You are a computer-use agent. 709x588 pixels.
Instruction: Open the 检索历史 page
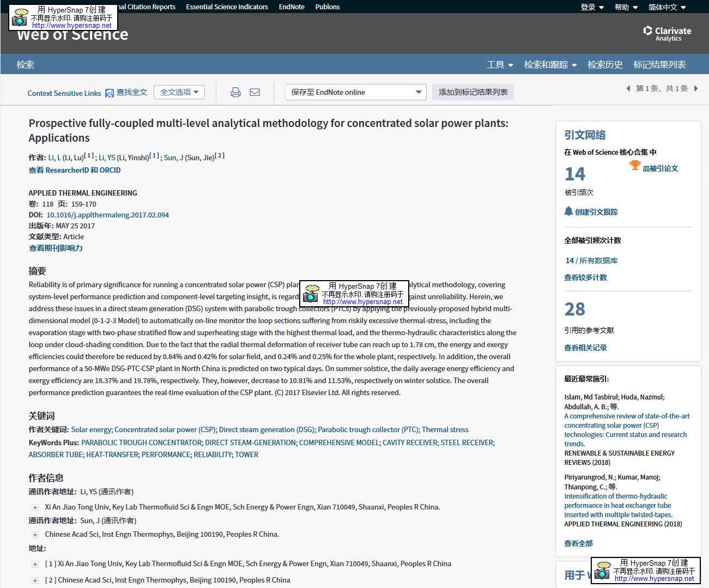(x=605, y=65)
